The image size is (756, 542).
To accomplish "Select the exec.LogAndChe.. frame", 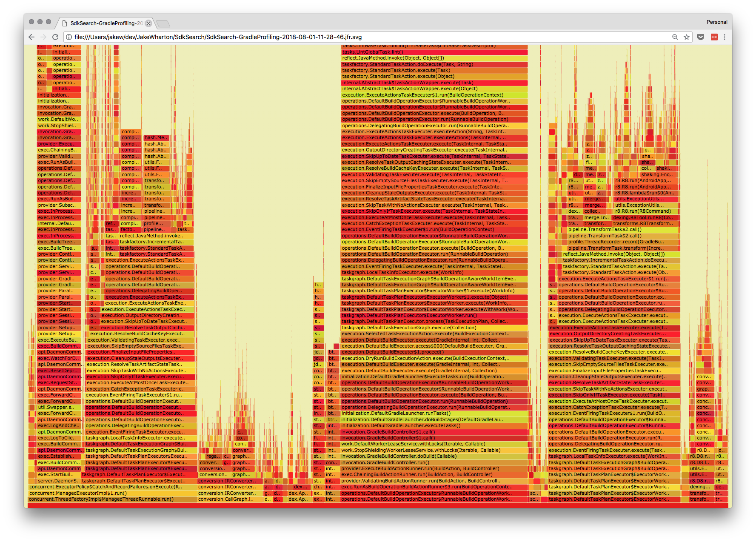I will 59,425.
